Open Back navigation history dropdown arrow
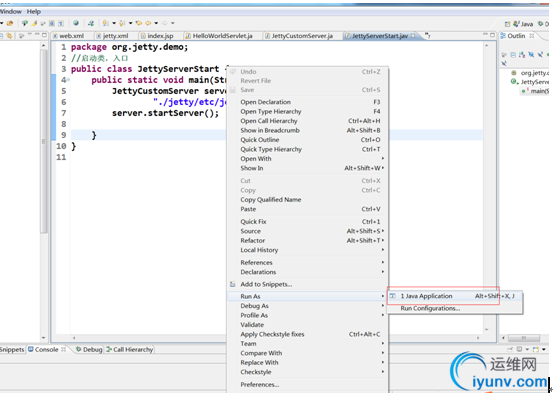The image size is (553, 398). click(x=156, y=23)
